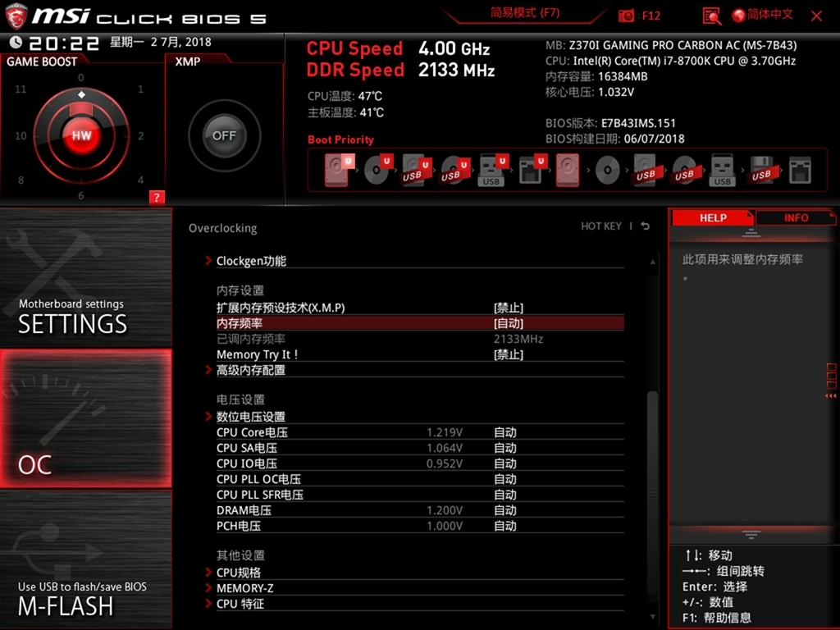
Task: Select legacy USB key boot icon
Action: click(x=722, y=170)
